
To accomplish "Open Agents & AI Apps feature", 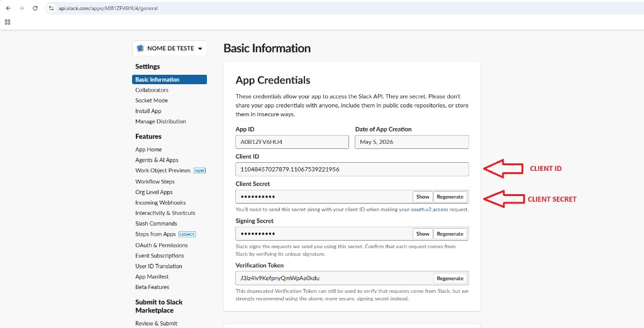I will (157, 160).
